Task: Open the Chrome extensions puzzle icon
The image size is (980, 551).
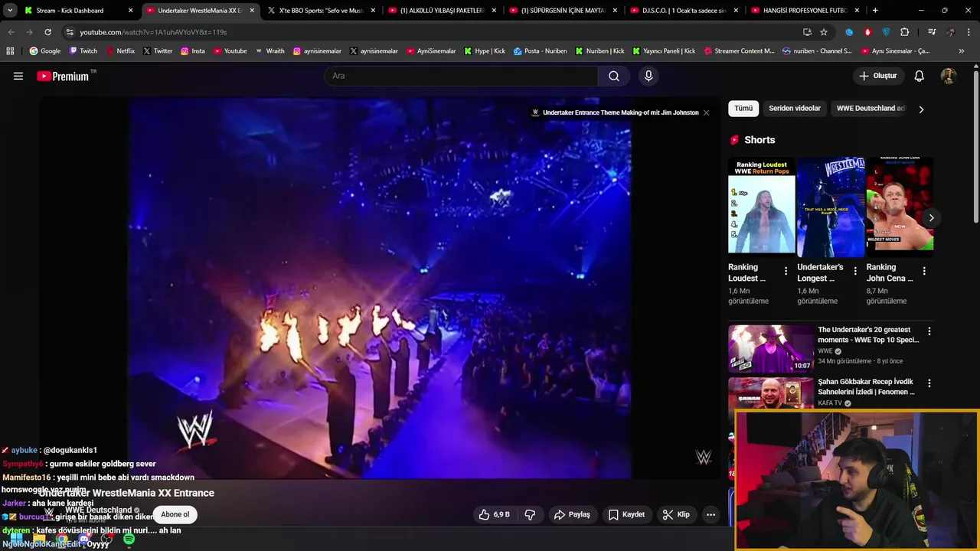Action: [x=905, y=32]
